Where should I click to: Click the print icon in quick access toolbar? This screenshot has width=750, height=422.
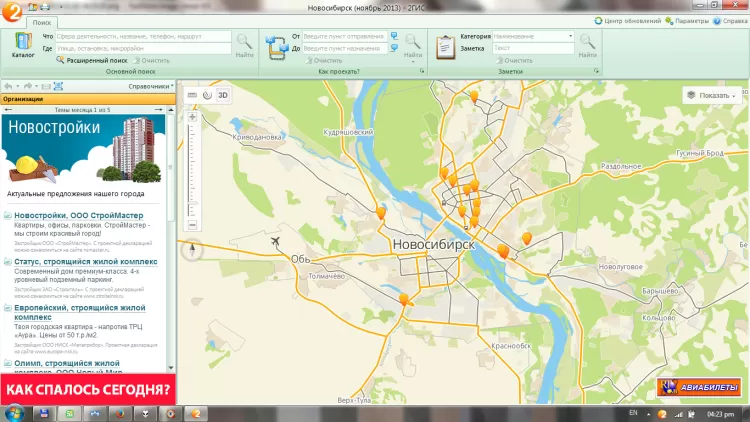click(45, 7)
